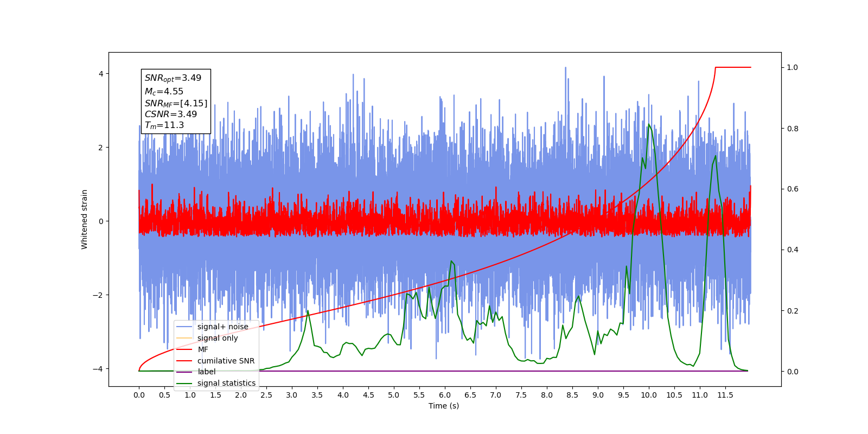Viewport: 868px width, 434px height.
Task: Click the cumulative SNR plateau at 1.0
Action: (x=733, y=67)
